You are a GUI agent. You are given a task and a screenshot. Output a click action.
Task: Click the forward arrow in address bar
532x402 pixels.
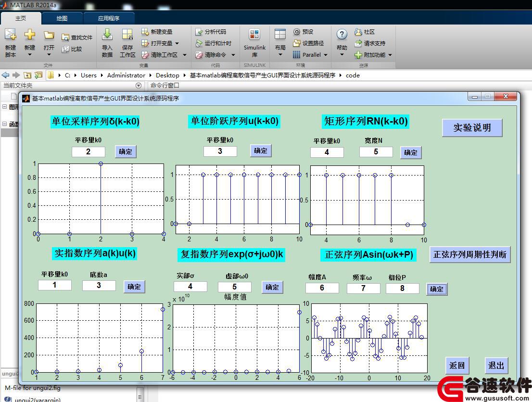pos(16,75)
